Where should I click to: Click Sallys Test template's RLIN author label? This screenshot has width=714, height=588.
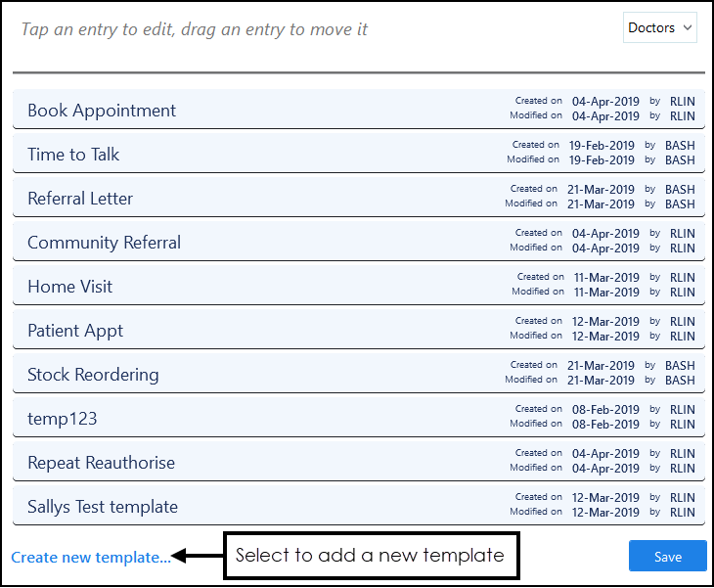[682, 498]
